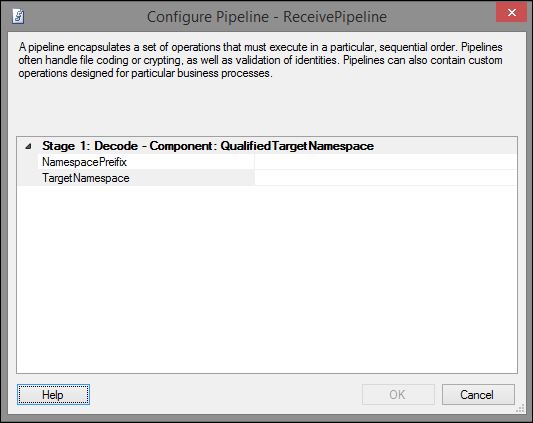The width and height of the screenshot is (533, 423).
Task: Click the empty white property grid area
Action: (267, 279)
